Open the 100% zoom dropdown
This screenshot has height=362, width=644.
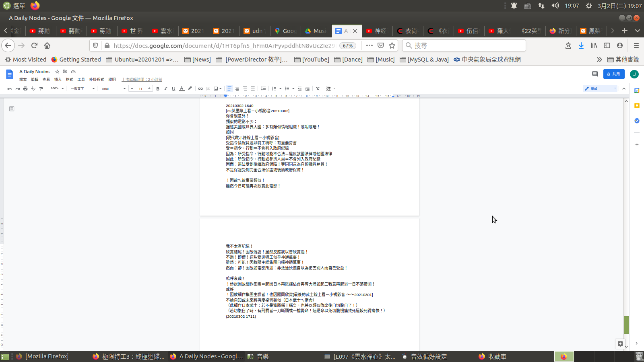57,88
